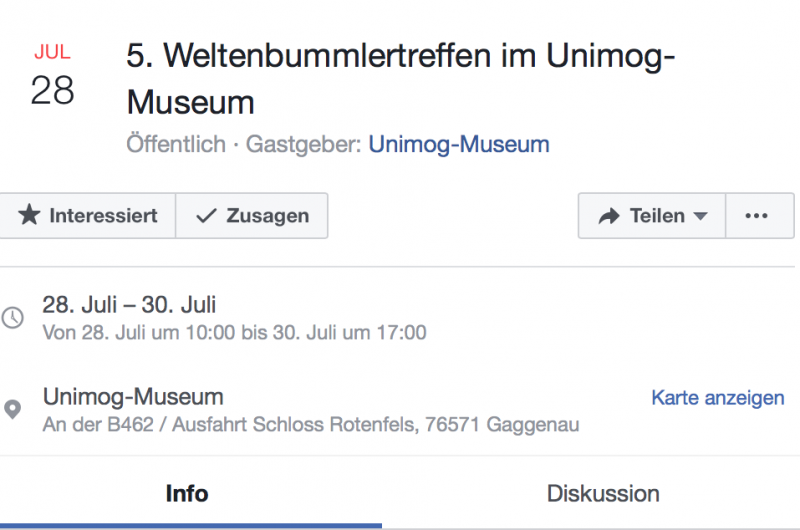Click the share arrow icon
800x530 pixels.
click(x=609, y=216)
